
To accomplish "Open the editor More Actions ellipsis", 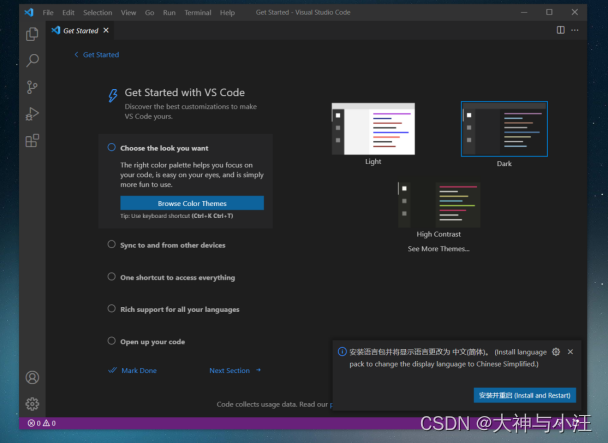I will [x=575, y=30].
